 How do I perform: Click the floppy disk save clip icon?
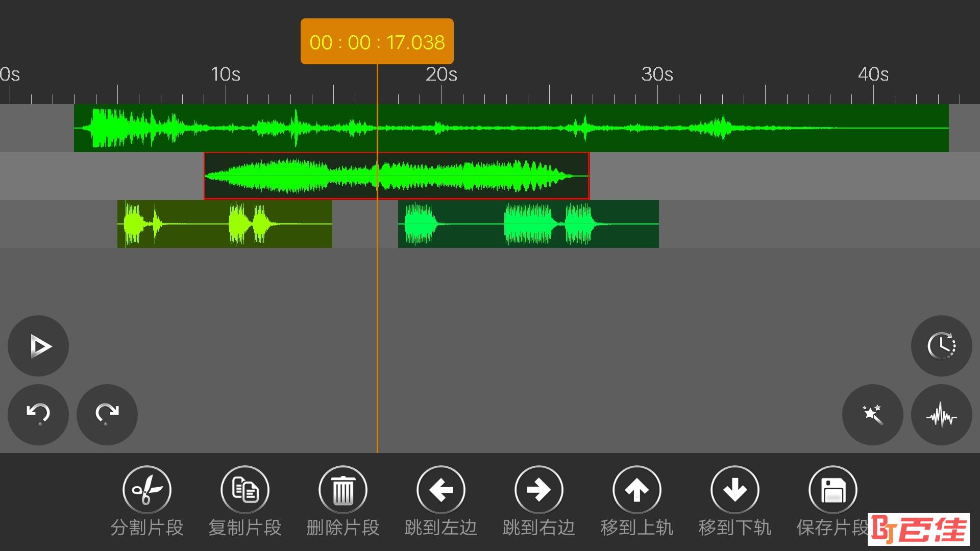click(x=833, y=490)
